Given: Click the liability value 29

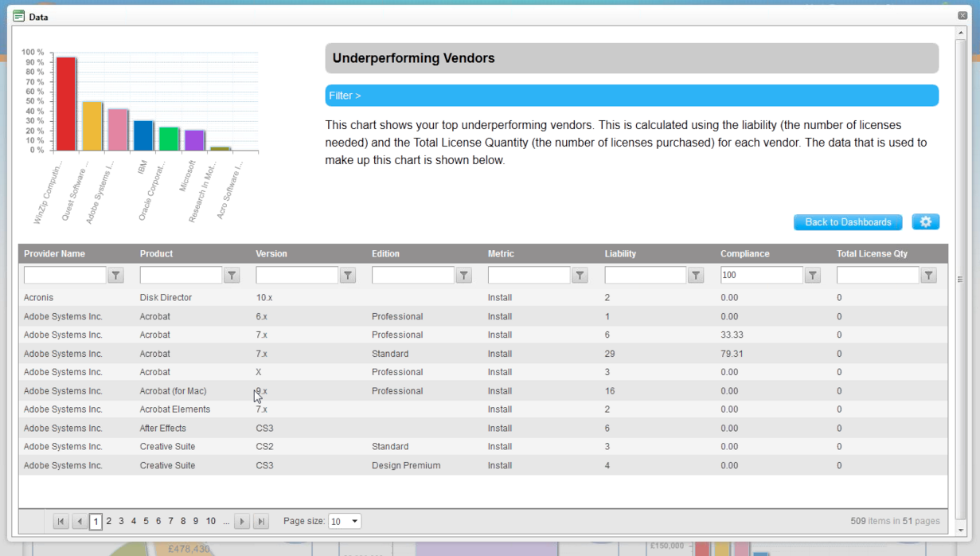Looking at the screenshot, I should click(610, 354).
